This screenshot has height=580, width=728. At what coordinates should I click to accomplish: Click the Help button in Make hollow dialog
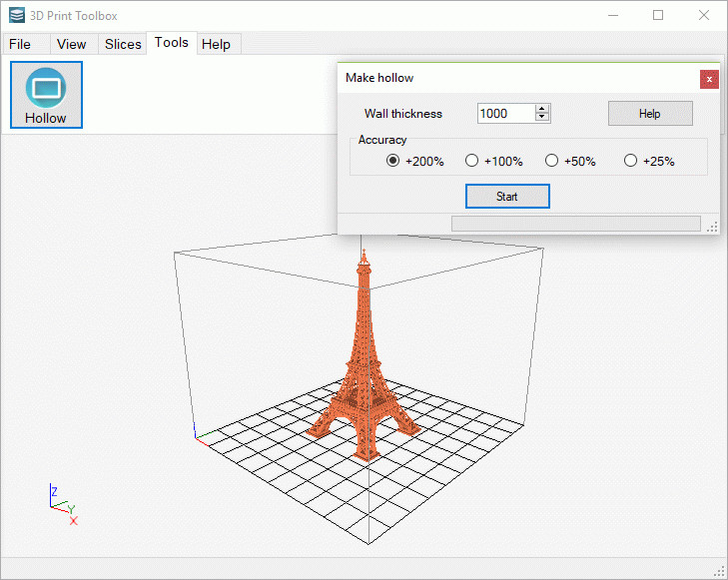point(650,113)
